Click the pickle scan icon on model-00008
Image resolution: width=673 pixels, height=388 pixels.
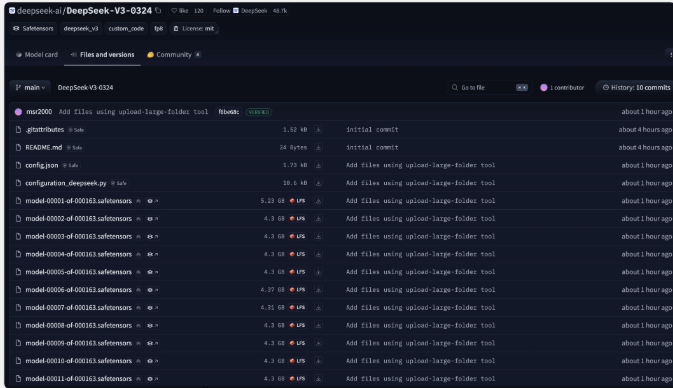click(x=139, y=326)
